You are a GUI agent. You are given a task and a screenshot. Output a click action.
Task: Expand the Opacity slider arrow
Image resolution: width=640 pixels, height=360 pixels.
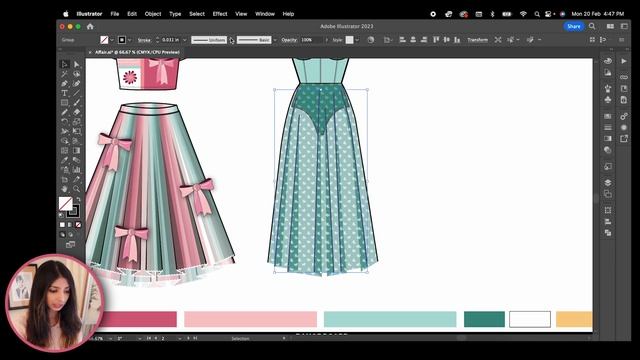coord(326,40)
